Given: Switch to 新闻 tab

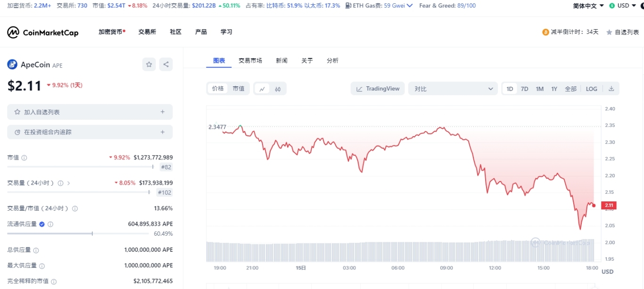Looking at the screenshot, I should (282, 61).
